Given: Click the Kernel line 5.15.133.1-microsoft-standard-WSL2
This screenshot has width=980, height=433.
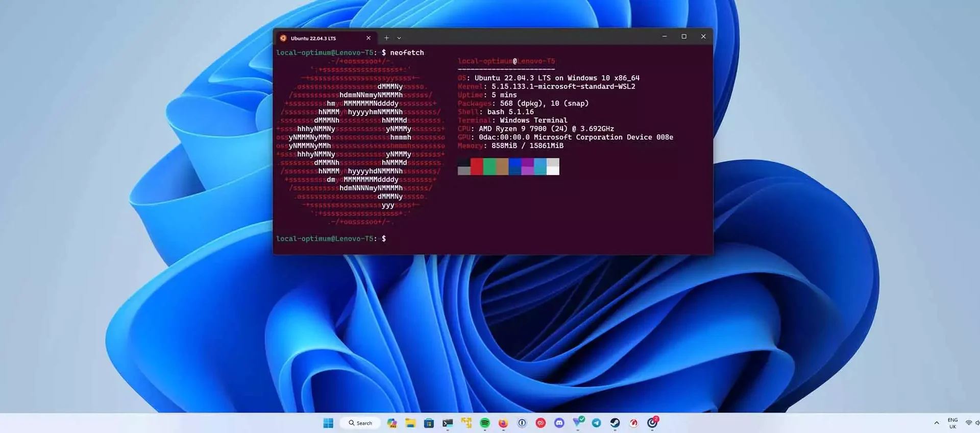Looking at the screenshot, I should pos(547,86).
